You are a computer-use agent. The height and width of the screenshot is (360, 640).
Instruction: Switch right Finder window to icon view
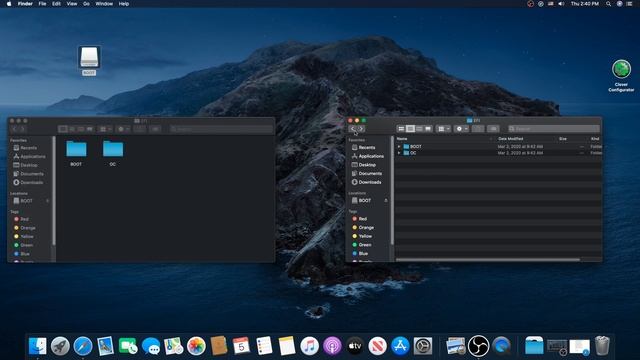click(x=401, y=129)
